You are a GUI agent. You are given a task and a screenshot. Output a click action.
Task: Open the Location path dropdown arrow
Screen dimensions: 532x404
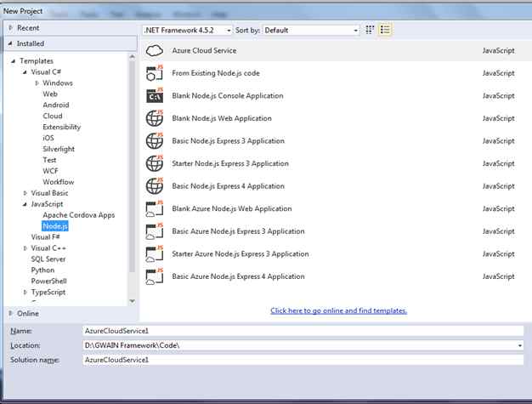pos(519,345)
